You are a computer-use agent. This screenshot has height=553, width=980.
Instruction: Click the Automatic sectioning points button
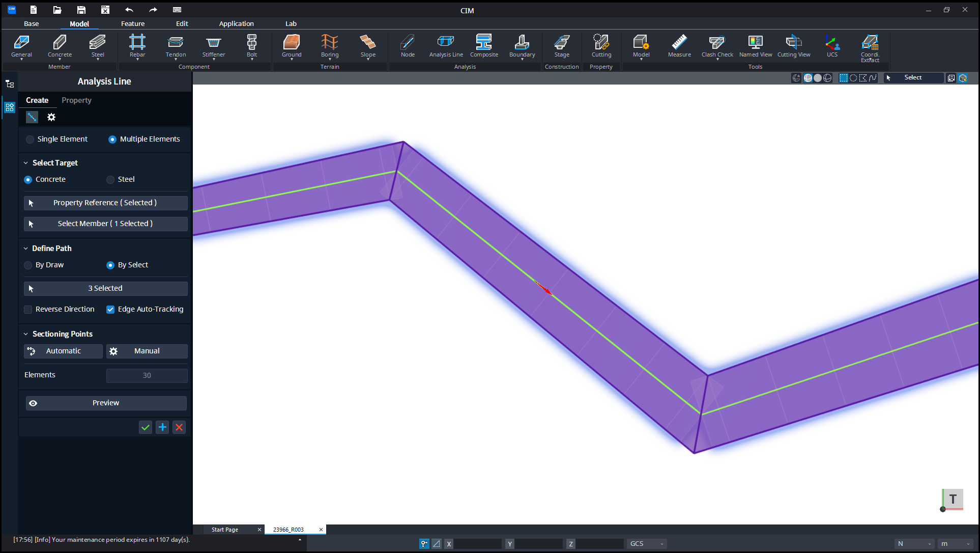[x=63, y=351]
